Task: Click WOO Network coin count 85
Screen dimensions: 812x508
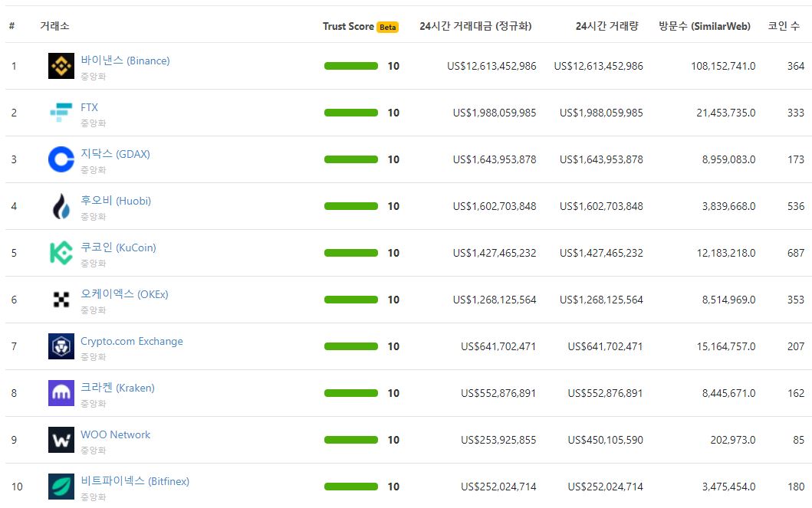Action: point(798,440)
